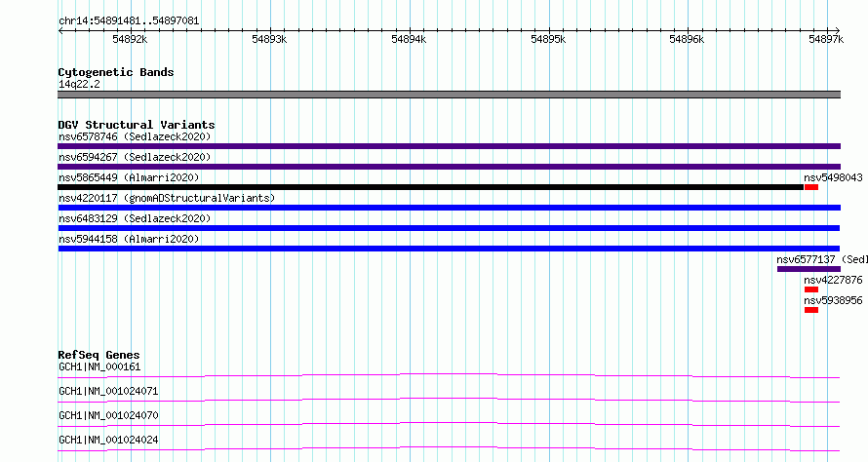Open the DGV Structural Variants track heading

(x=137, y=125)
